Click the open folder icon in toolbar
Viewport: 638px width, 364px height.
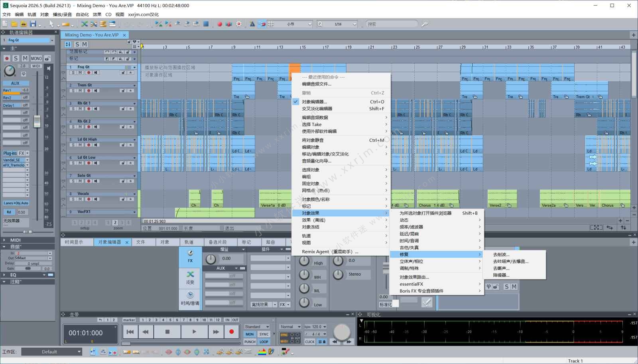coord(14,24)
